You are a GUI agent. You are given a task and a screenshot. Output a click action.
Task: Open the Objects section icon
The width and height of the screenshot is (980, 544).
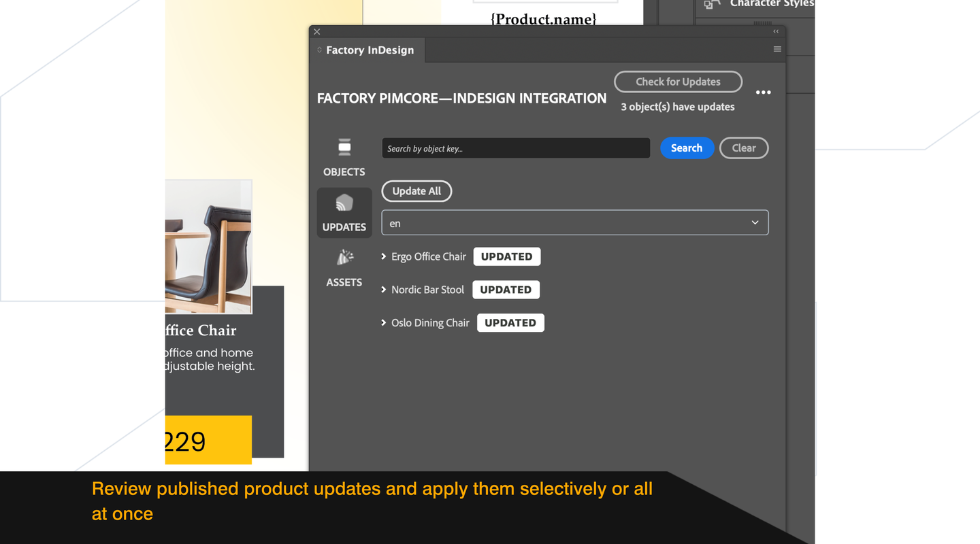tap(344, 147)
